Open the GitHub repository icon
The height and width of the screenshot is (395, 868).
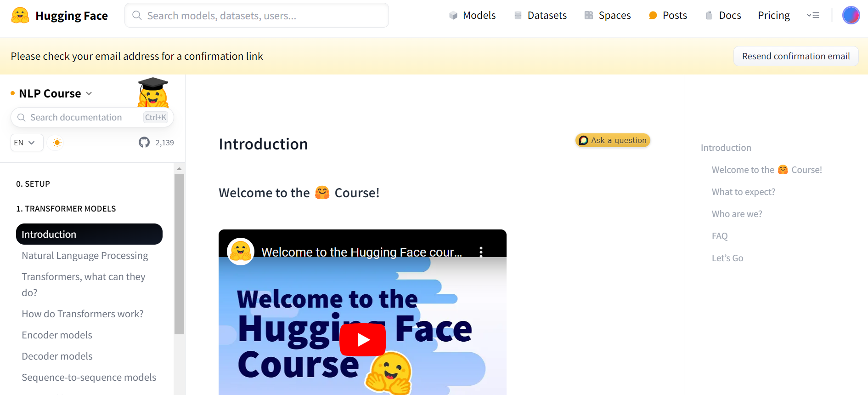pyautogui.click(x=144, y=143)
